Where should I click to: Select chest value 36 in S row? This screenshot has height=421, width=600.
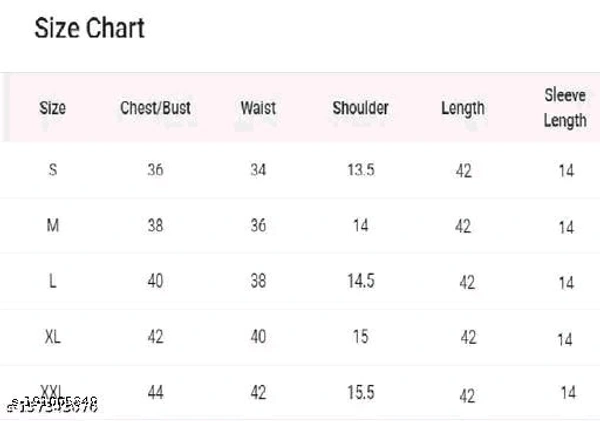155,170
